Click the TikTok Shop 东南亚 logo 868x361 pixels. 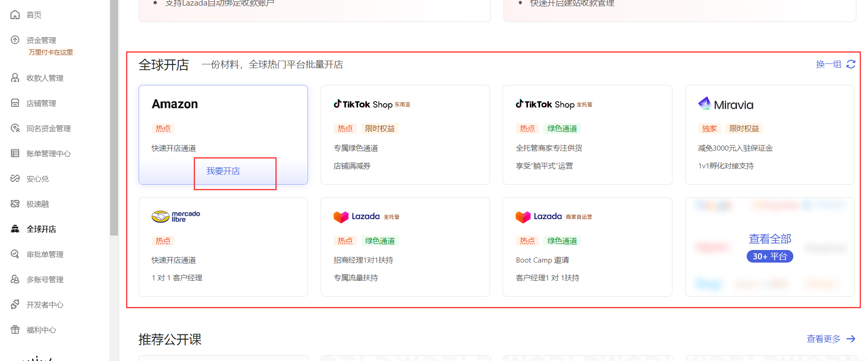click(x=372, y=104)
